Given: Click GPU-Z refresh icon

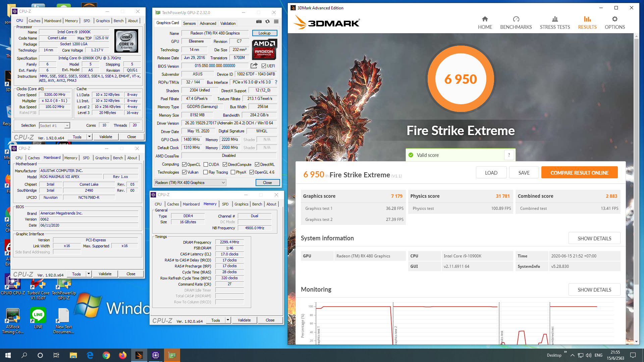Looking at the screenshot, I should click(x=267, y=21).
